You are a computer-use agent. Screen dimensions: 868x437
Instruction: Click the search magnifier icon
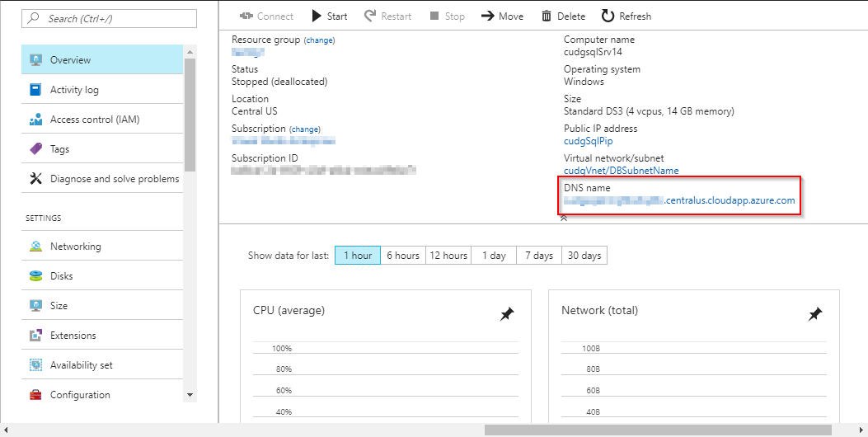pyautogui.click(x=34, y=18)
